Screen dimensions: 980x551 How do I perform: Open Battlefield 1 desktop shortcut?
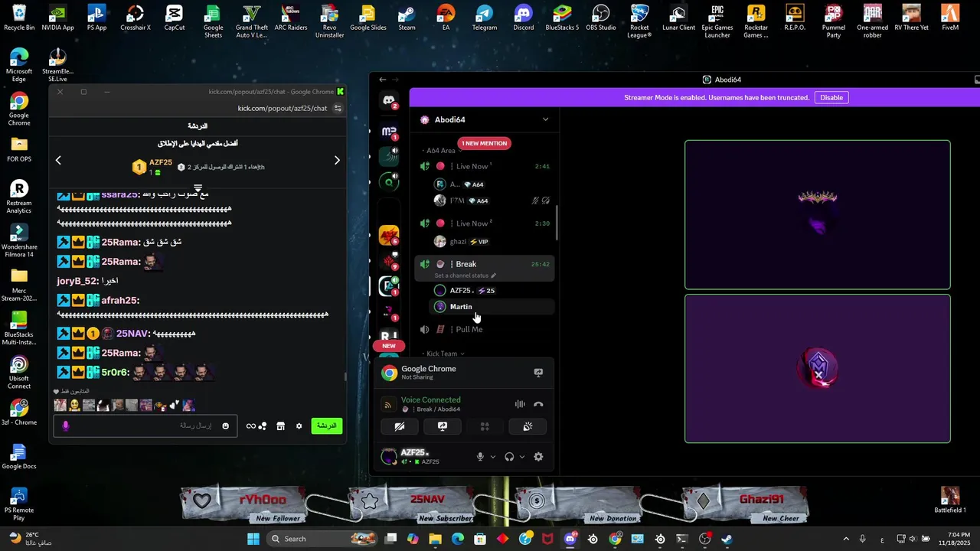point(950,500)
